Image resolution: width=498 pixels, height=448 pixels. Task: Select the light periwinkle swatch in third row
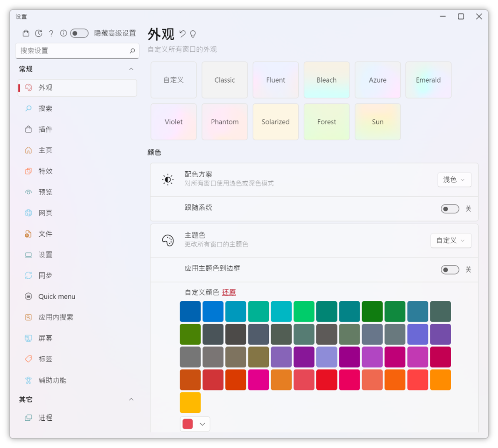326,357
